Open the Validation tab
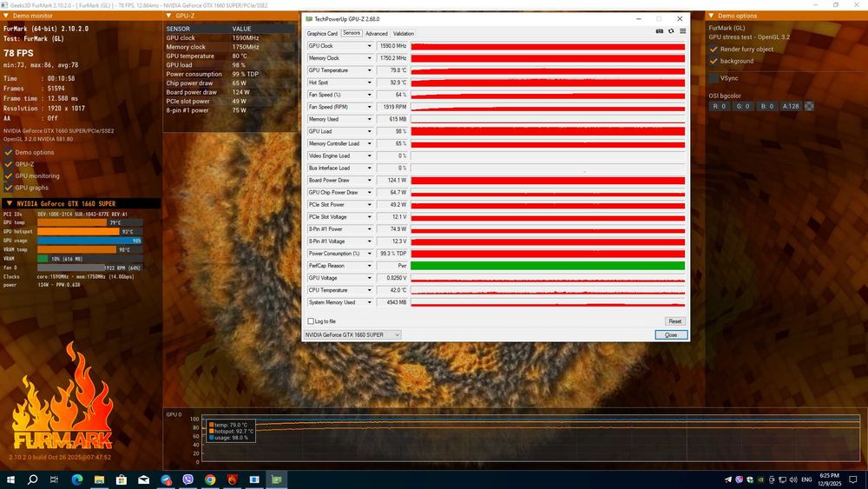 tap(403, 34)
